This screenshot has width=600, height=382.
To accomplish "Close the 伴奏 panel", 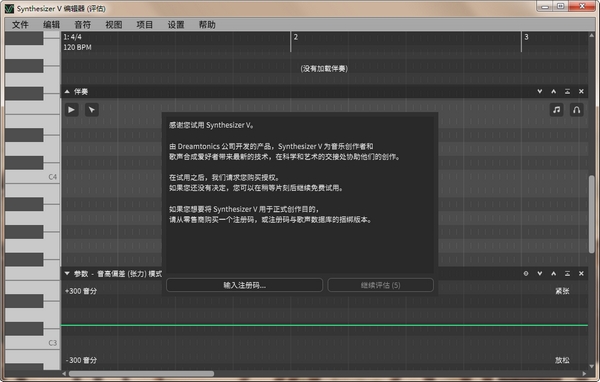I will pyautogui.click(x=581, y=91).
